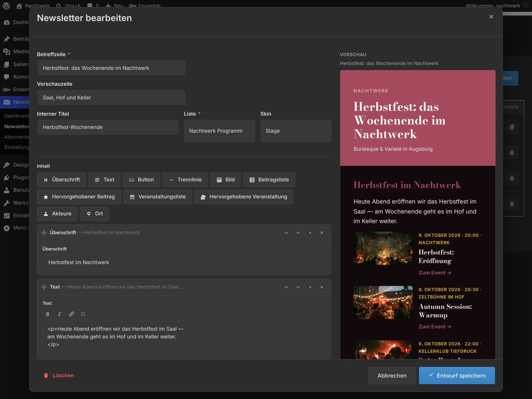Edit the Überschrift block text field
Image resolution: width=532 pixels, height=399 pixels.
[117, 262]
